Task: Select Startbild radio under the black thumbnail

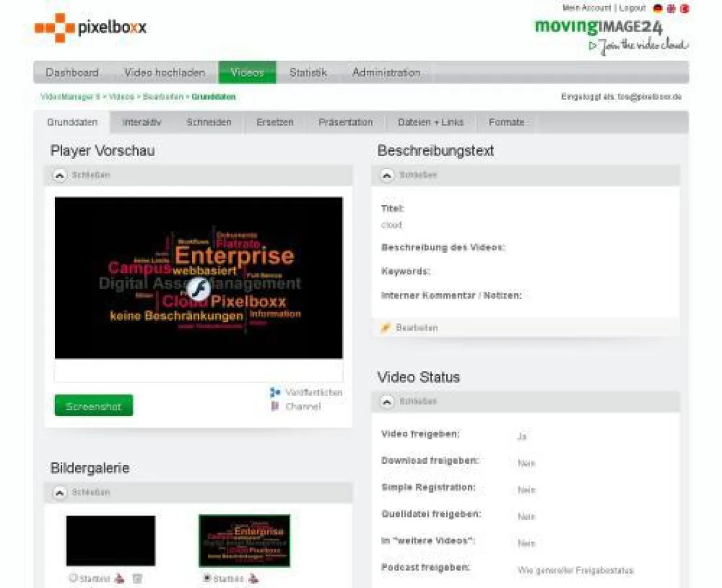Action: [73, 578]
